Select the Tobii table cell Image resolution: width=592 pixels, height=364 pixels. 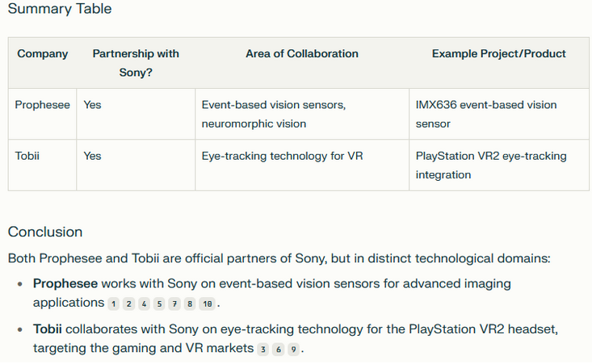(42, 165)
